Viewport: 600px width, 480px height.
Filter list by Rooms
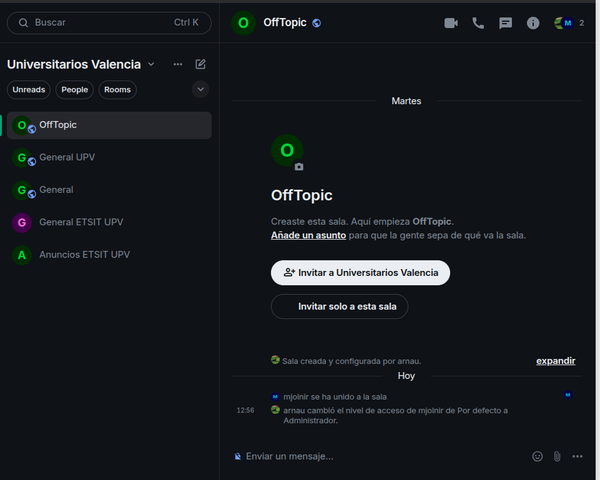[x=117, y=90]
